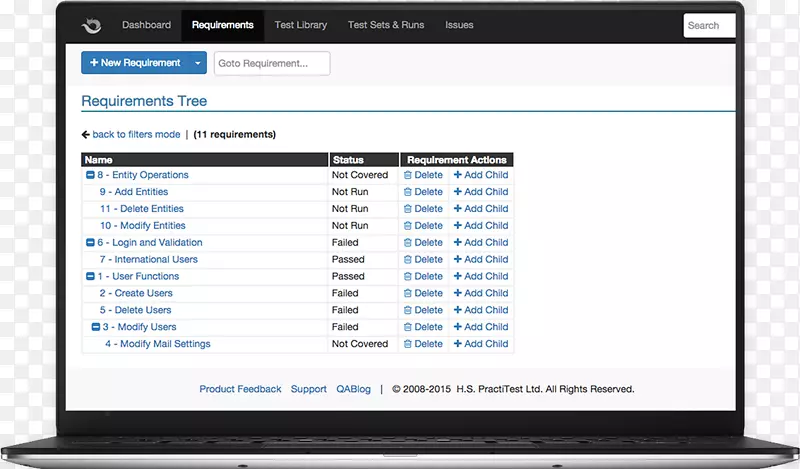Click plus icon to add child to Add Entities
The image size is (800, 469).
point(458,192)
